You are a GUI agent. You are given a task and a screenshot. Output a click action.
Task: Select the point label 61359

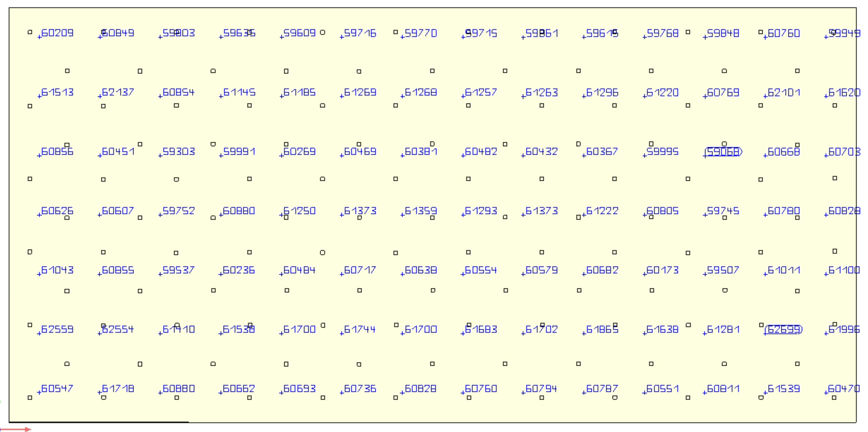[x=421, y=211]
